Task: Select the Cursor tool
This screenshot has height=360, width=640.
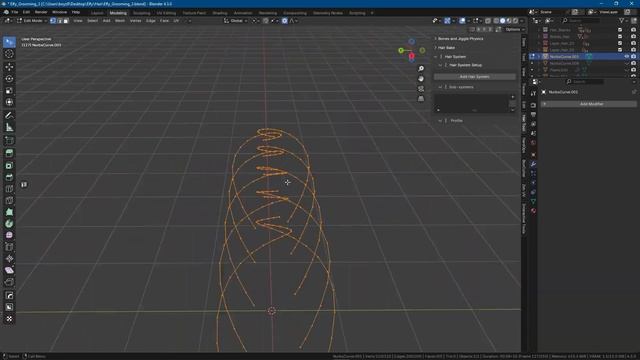Action: pyautogui.click(x=9, y=54)
